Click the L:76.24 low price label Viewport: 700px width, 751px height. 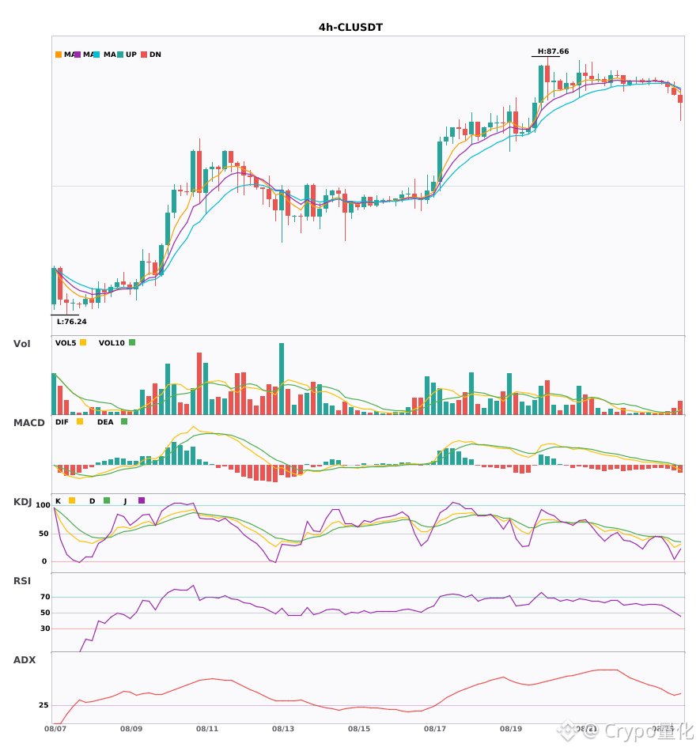tap(72, 322)
